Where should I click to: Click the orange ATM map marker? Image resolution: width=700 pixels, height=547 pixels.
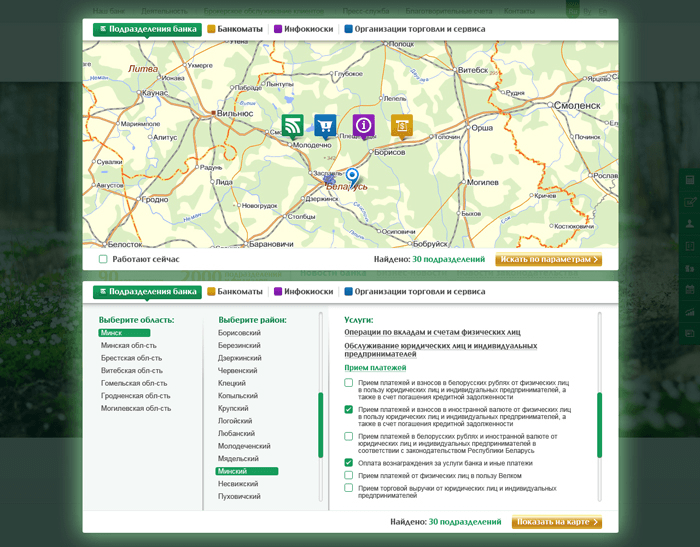[402, 126]
